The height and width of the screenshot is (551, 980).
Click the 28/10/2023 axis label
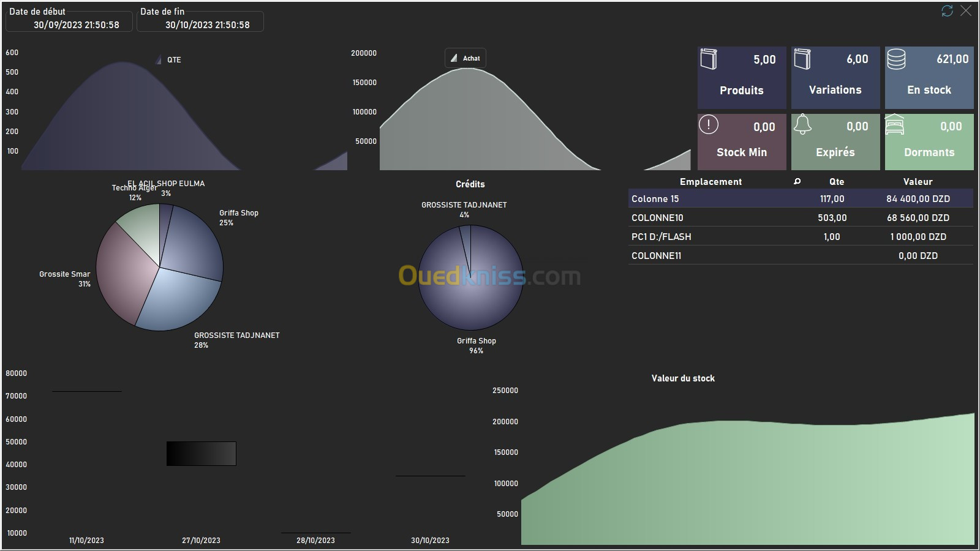[x=315, y=541]
